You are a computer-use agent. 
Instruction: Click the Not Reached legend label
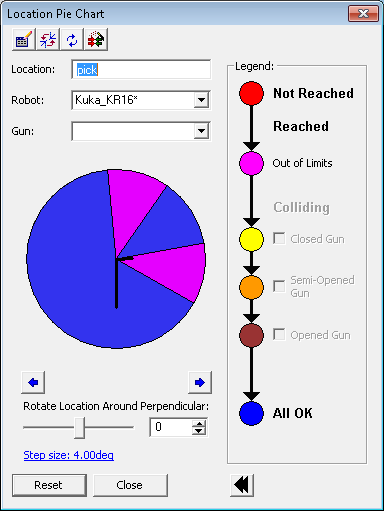click(x=313, y=93)
